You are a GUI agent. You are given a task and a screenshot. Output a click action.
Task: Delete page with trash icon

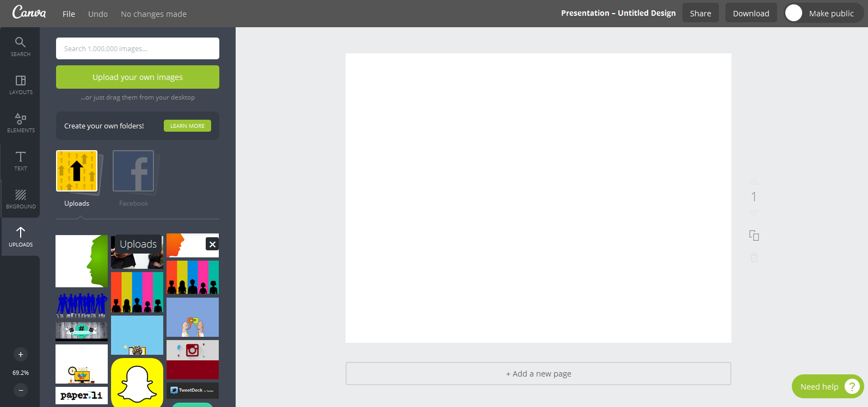point(754,257)
